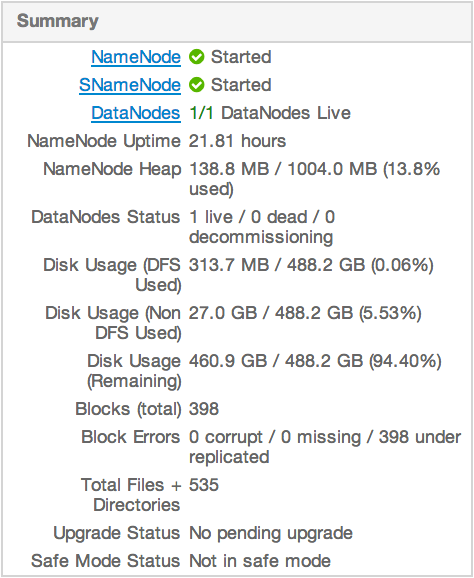Click the DFS Used disk usage value
Image resolution: width=474 pixels, height=578 pixels.
pos(311,265)
